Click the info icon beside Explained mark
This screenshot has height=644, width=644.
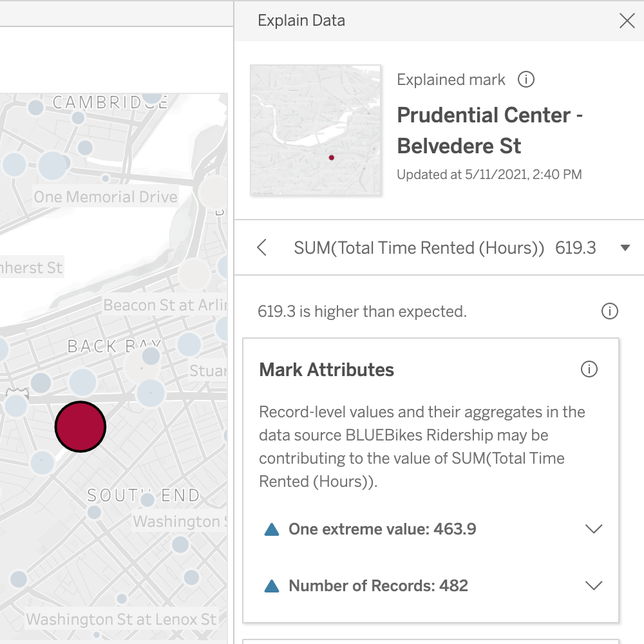526,79
